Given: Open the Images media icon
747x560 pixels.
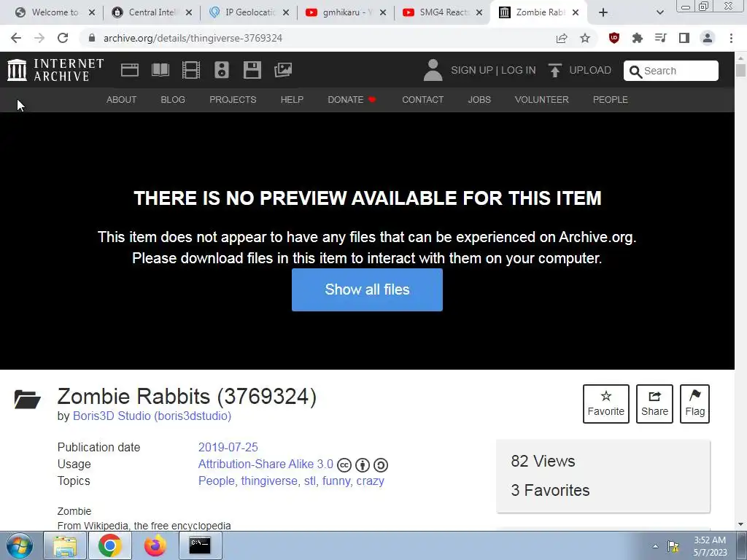Looking at the screenshot, I should point(283,70).
